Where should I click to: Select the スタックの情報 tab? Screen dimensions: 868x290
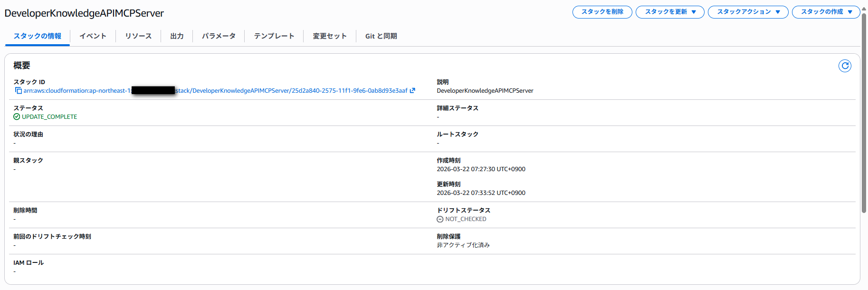click(x=38, y=36)
